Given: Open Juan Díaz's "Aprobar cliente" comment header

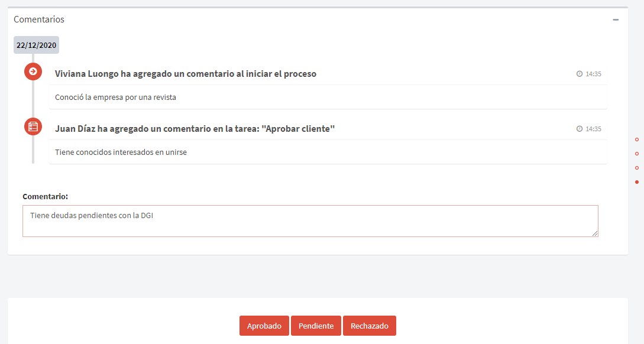Looking at the screenshot, I should 195,129.
